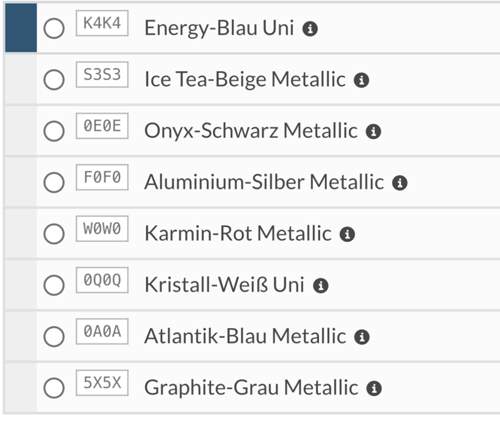
Task: Select Karmin-Rot Metallic radio button
Action: point(54,234)
